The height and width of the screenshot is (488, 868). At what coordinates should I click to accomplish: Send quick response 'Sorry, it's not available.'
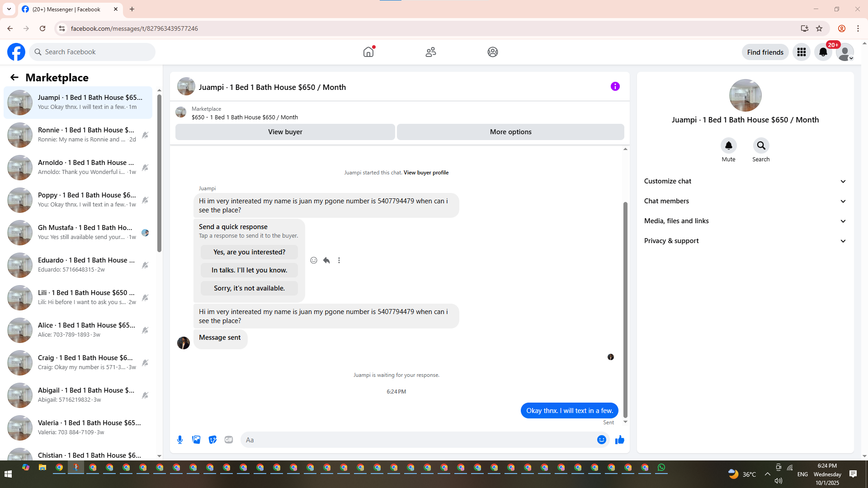(x=249, y=288)
